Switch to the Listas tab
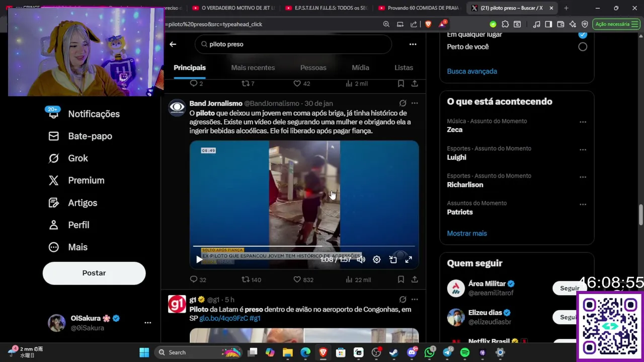Image resolution: width=644 pixels, height=362 pixels. pyautogui.click(x=404, y=68)
